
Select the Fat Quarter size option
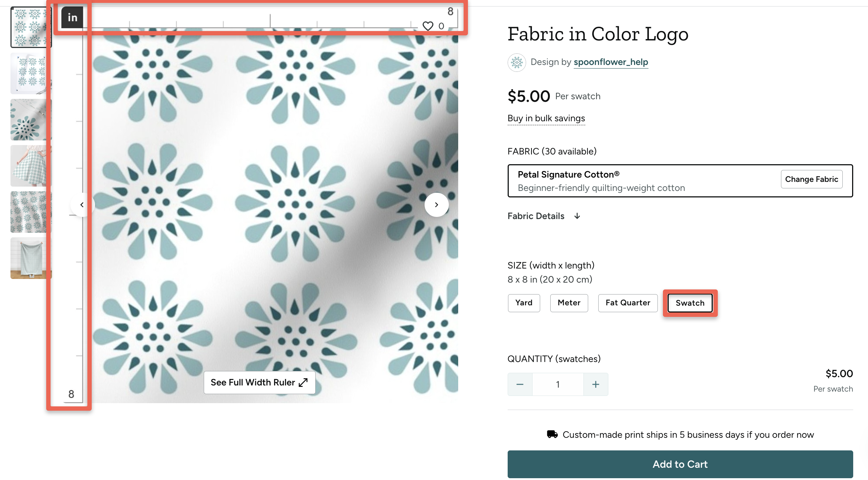(628, 303)
